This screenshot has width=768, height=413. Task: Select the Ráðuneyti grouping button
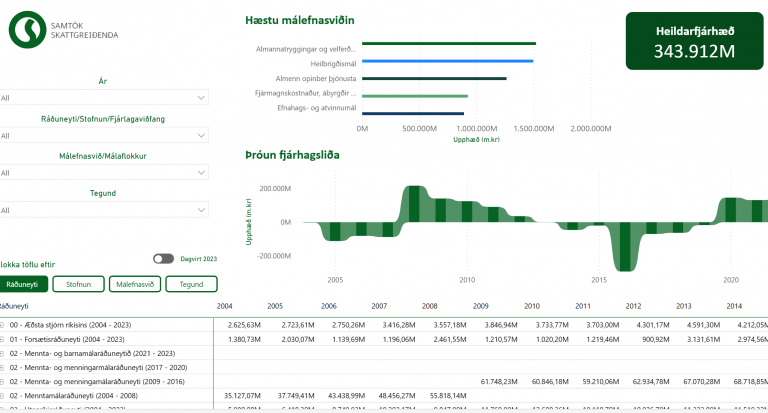coord(24,284)
